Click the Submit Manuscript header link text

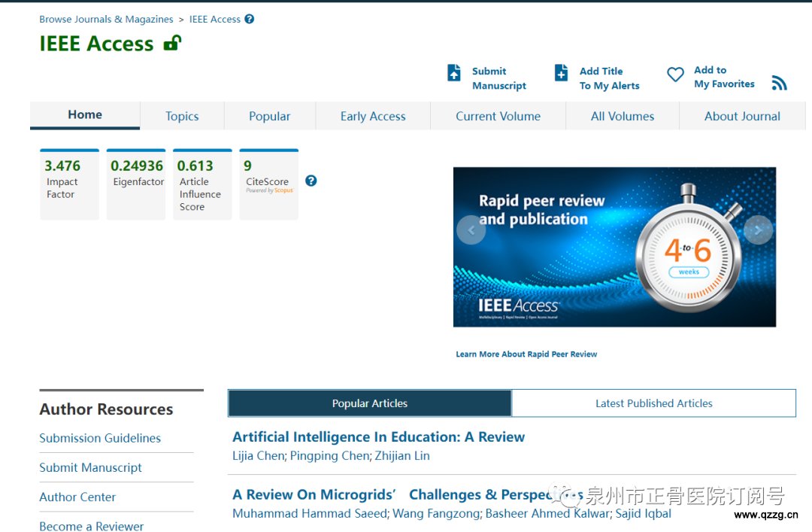click(498, 78)
